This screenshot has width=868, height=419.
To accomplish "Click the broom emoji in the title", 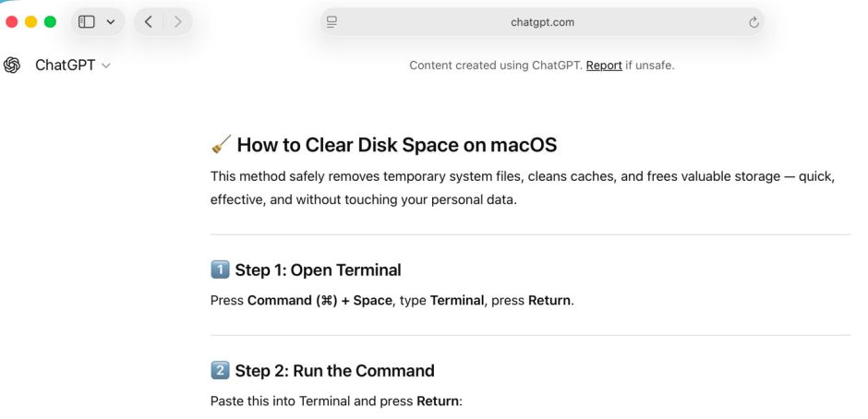I will tap(221, 145).
